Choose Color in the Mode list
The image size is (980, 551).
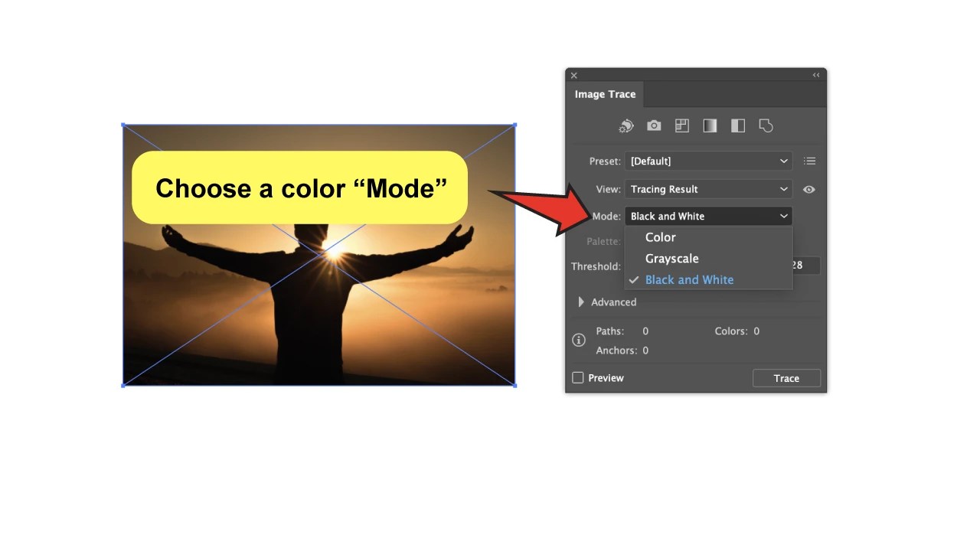[x=660, y=237]
